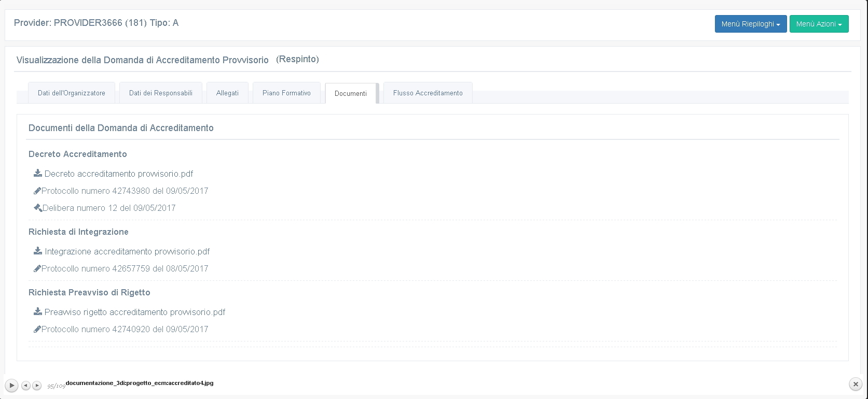View the Piano Formativo tab
The width and height of the screenshot is (868, 399).
point(286,93)
